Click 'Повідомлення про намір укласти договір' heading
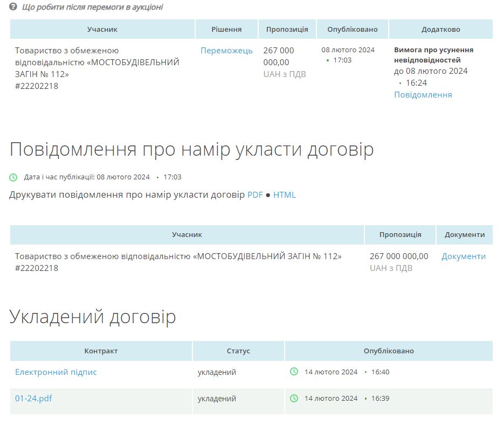The width and height of the screenshot is (504, 432). coord(191,149)
